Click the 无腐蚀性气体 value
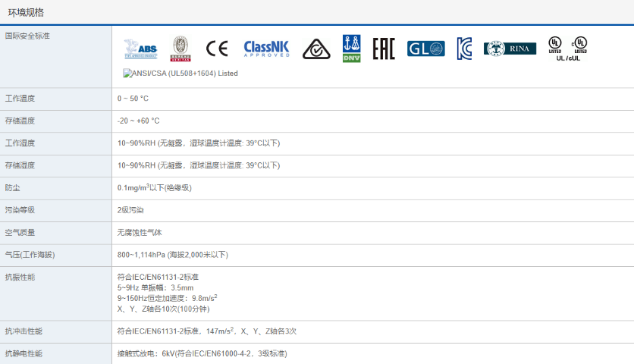 click(x=140, y=232)
